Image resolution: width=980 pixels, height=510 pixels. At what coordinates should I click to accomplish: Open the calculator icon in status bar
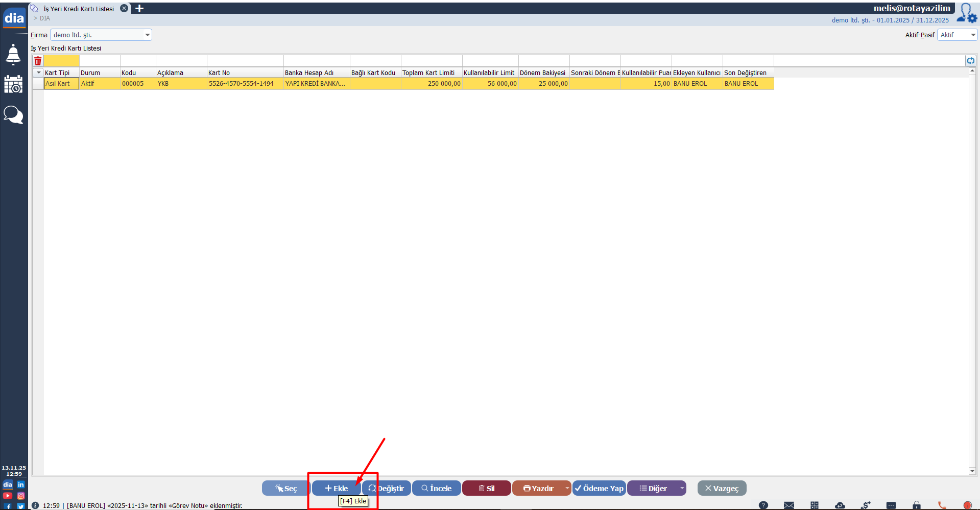(x=815, y=505)
